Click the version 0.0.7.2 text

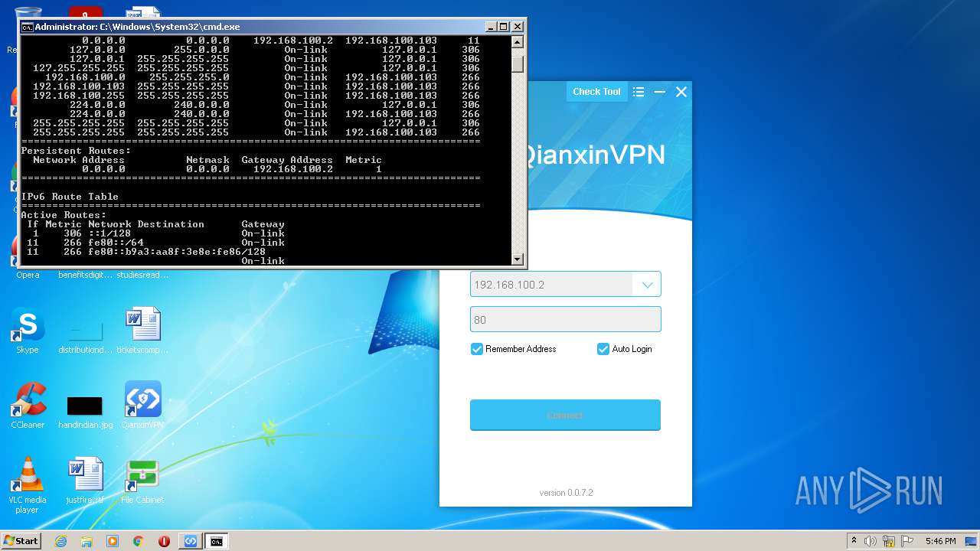[566, 493]
